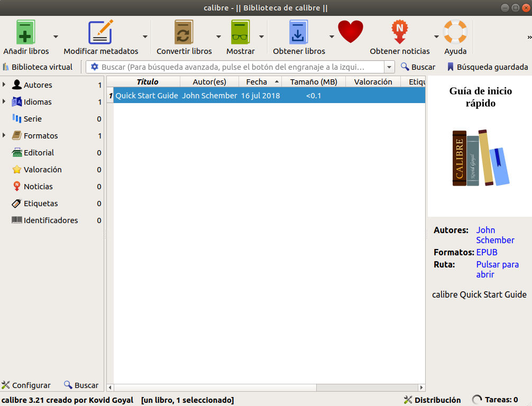
Task: Click the Buscar button under tag browser
Action: (x=81, y=385)
